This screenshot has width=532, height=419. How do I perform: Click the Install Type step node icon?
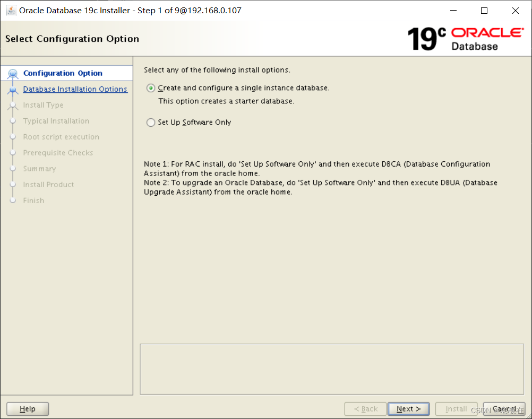12,105
